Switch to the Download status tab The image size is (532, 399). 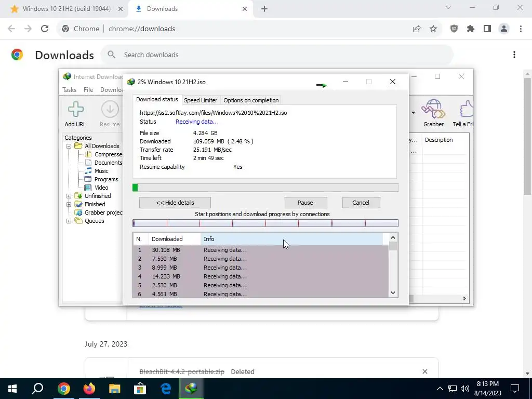click(157, 99)
